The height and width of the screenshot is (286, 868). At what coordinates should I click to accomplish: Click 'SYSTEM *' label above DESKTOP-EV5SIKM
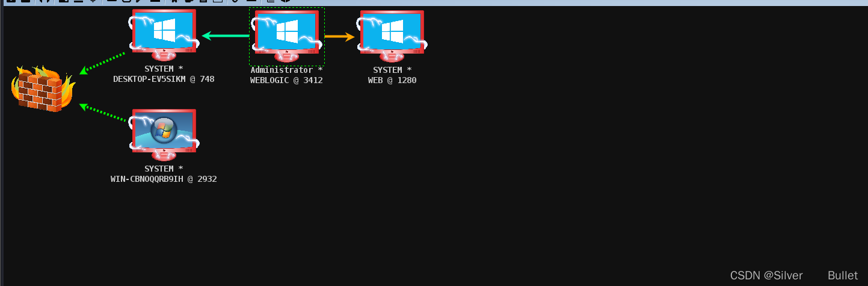pos(164,69)
